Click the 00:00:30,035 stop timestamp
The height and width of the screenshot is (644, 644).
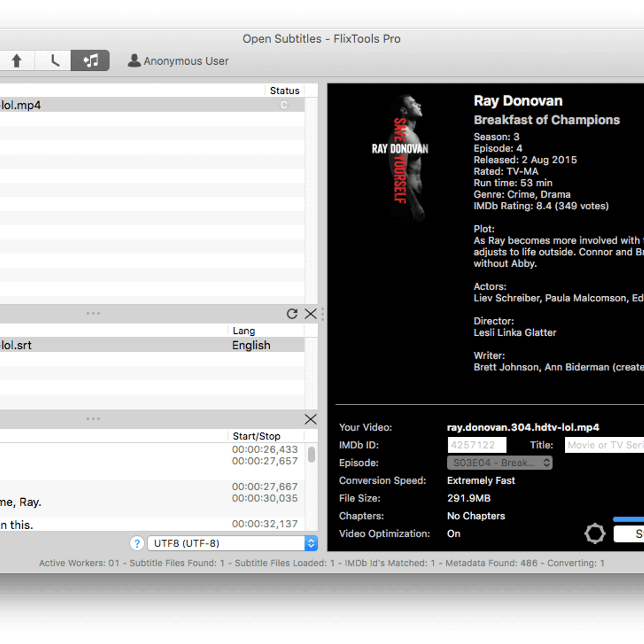point(265,498)
